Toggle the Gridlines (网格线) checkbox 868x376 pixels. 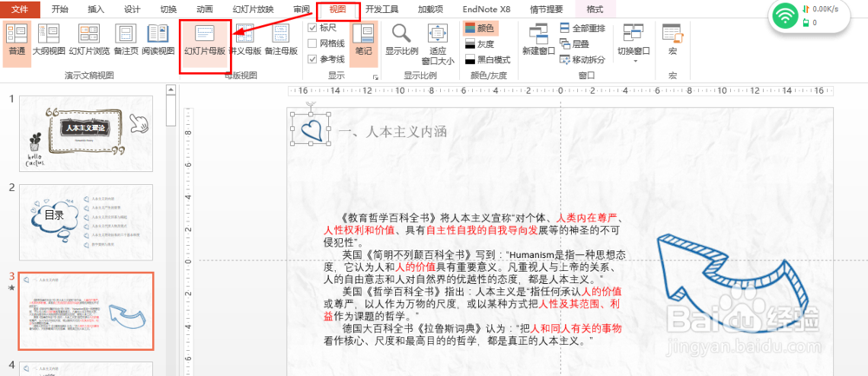[312, 43]
